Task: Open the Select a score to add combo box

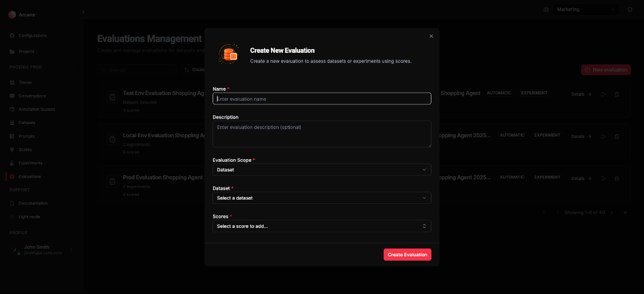Action: [322, 226]
